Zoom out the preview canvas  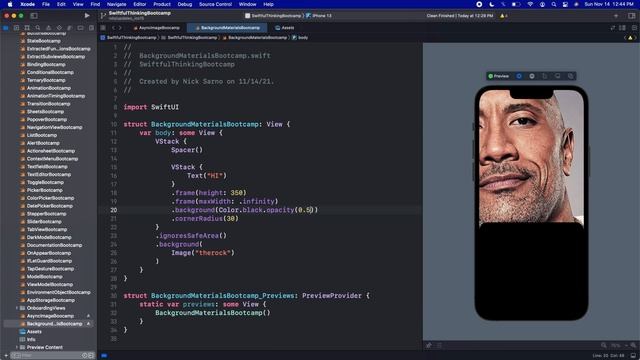point(604,345)
